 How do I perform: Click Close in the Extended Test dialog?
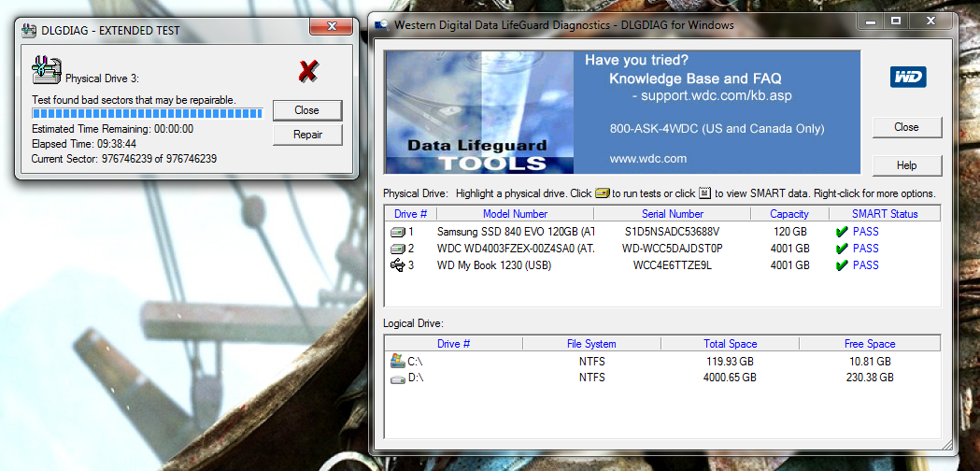pos(307,110)
